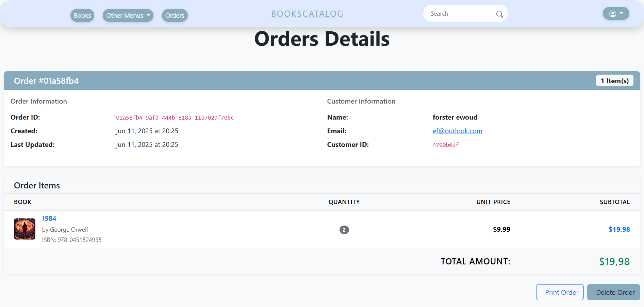The width and height of the screenshot is (644, 307).
Task: Click the Order #01a58fb4 header
Action: coord(46,81)
